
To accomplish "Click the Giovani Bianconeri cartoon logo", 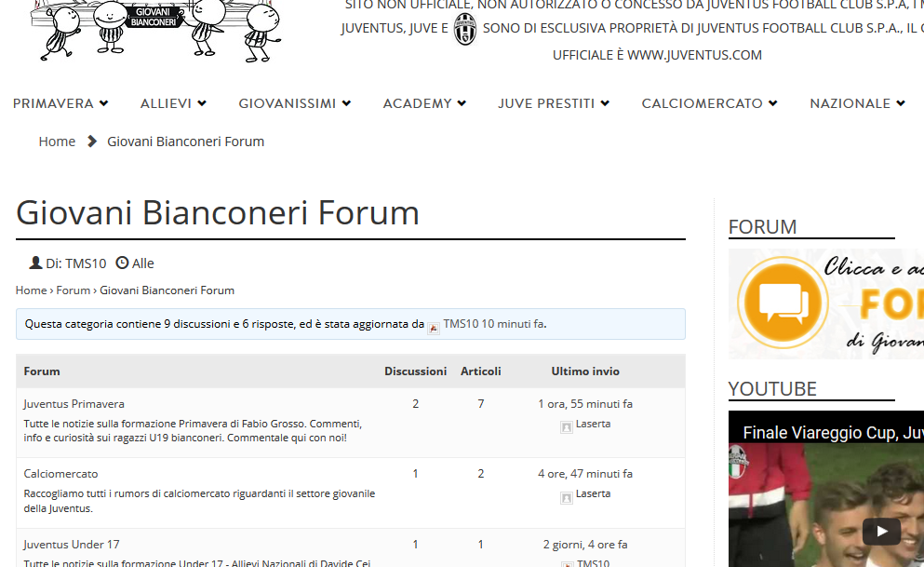I will coord(157,31).
